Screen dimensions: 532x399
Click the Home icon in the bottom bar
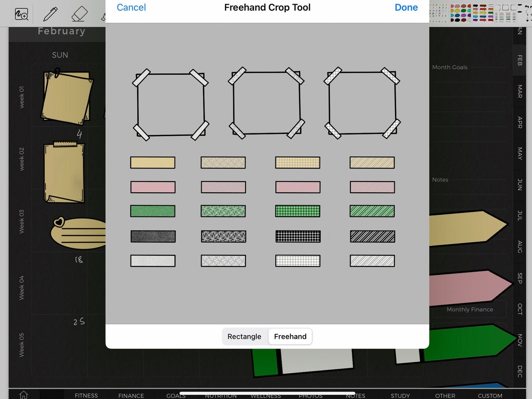(23, 394)
